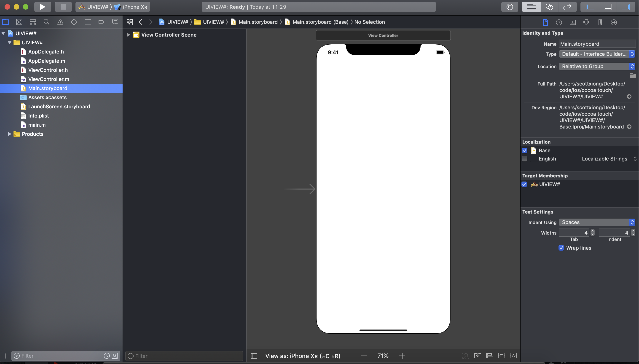Show the Identity inspector
Screen dimensions: 639x364
coord(572,22)
